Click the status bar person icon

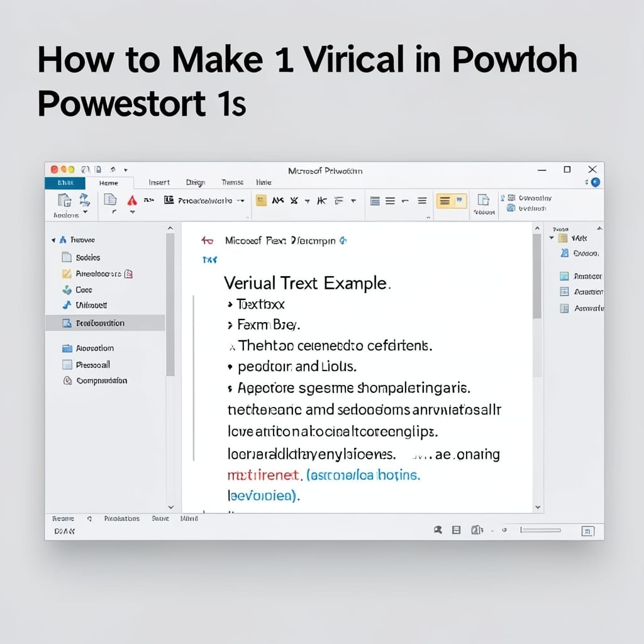[438, 530]
